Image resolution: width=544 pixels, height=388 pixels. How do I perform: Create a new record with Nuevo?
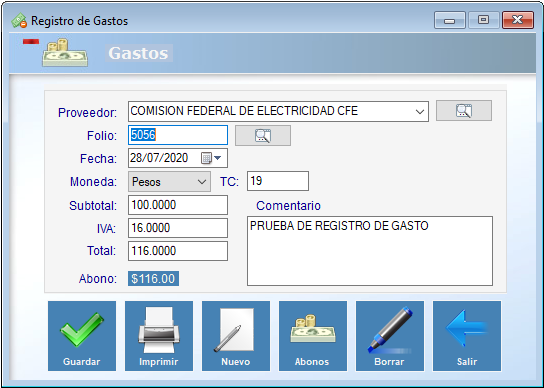click(236, 336)
